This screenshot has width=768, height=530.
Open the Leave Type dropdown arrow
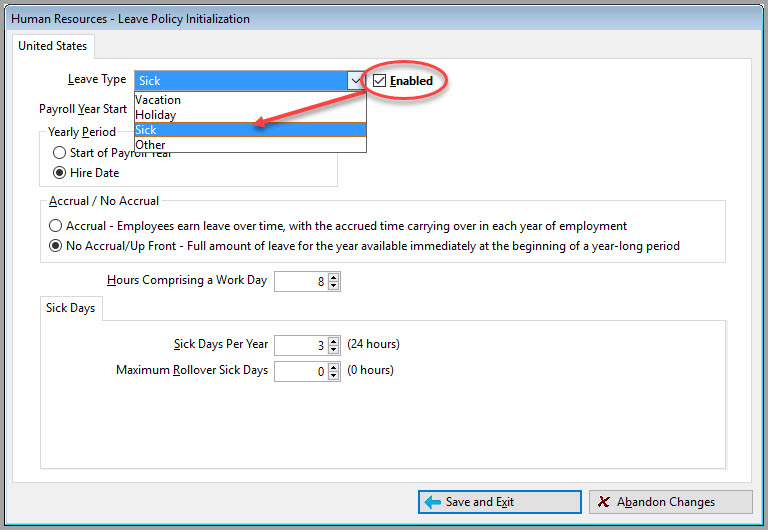pyautogui.click(x=356, y=80)
